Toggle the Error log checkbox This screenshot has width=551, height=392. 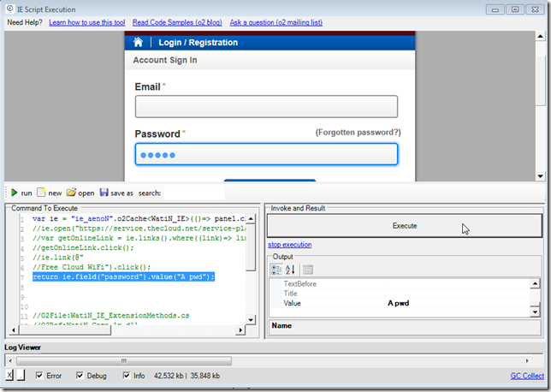(x=39, y=376)
